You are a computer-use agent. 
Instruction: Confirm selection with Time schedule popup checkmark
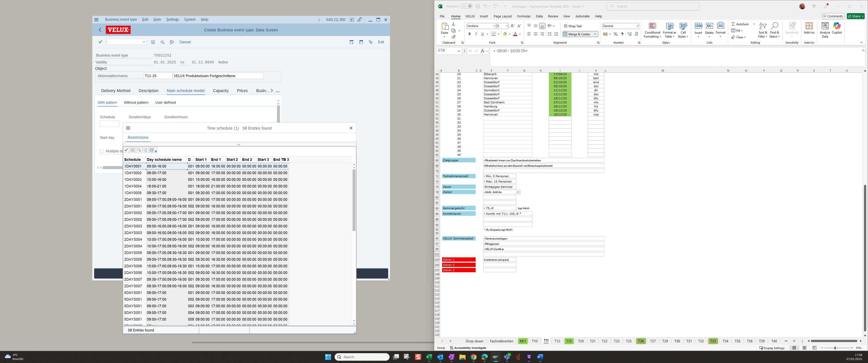126,150
